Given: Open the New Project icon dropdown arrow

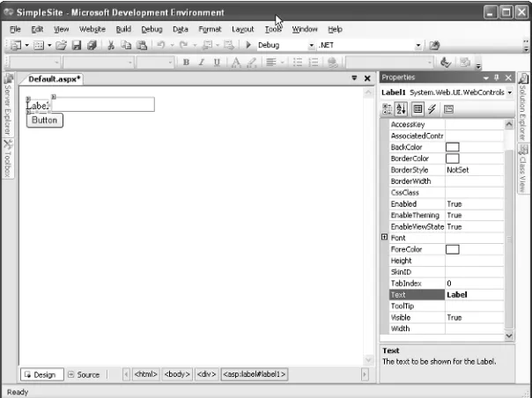Looking at the screenshot, I should pos(26,45).
